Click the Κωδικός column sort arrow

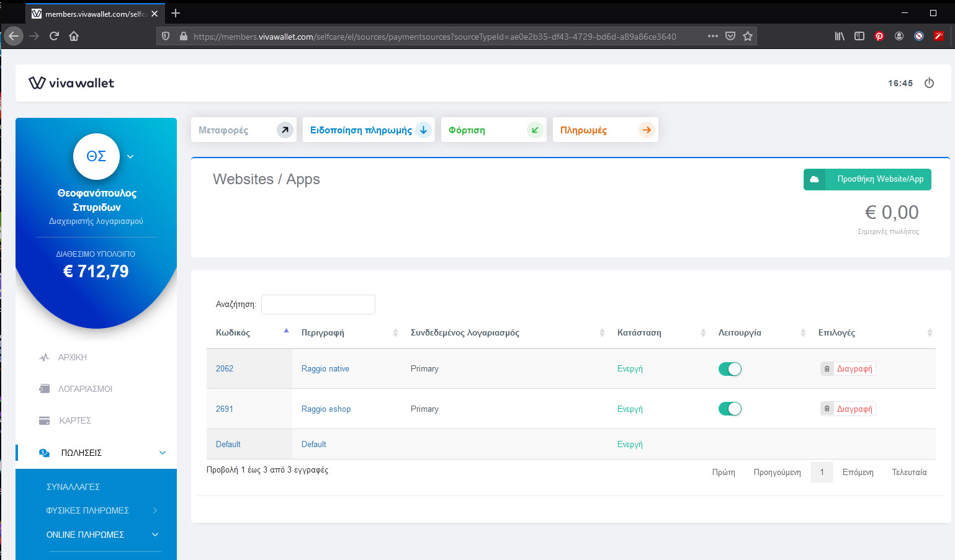(286, 331)
